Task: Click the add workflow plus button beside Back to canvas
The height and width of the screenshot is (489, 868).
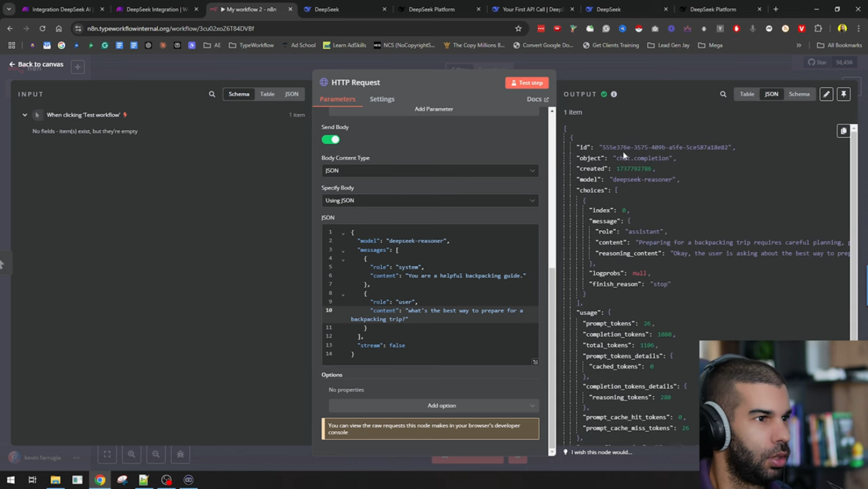Action: click(77, 66)
